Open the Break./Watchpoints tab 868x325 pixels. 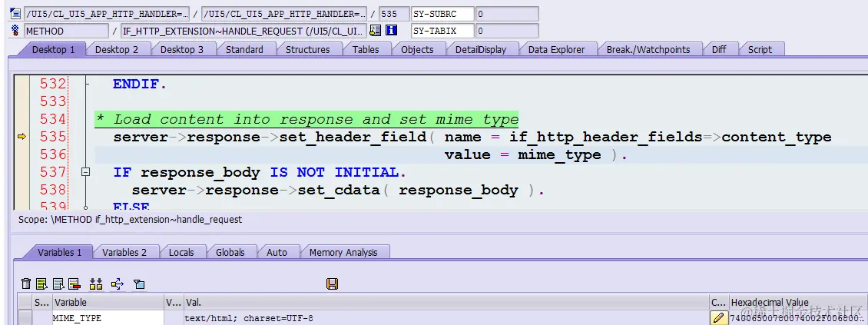[648, 49]
